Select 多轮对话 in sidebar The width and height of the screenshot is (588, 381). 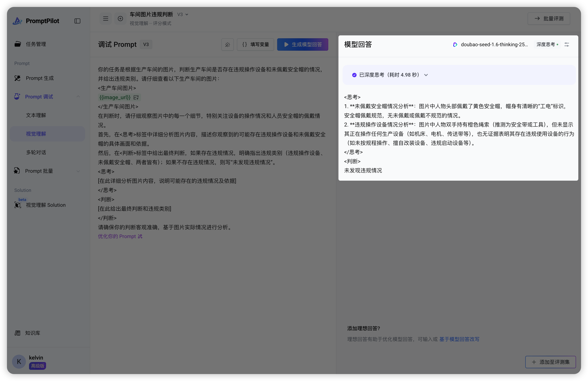tap(36, 152)
